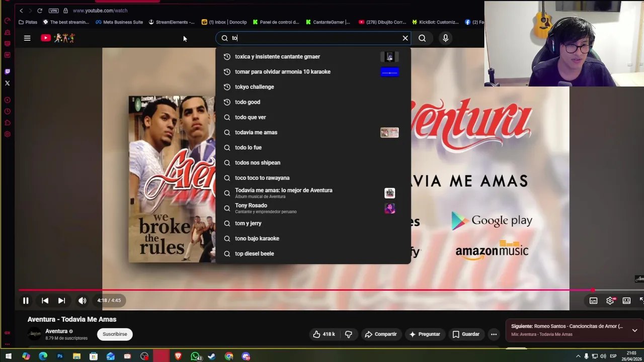Screen dimensions: 644x362
Task: Select the 'todavia me amas' suggestion
Action: tap(313, 132)
